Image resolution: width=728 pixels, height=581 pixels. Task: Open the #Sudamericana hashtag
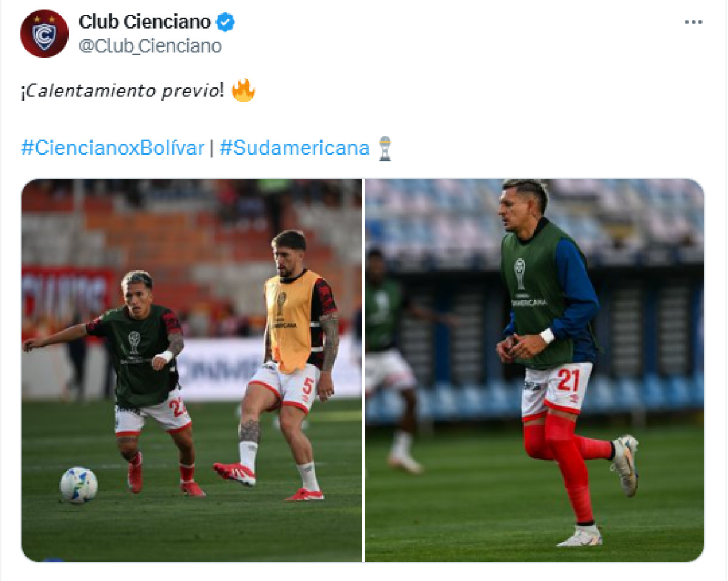[294, 147]
